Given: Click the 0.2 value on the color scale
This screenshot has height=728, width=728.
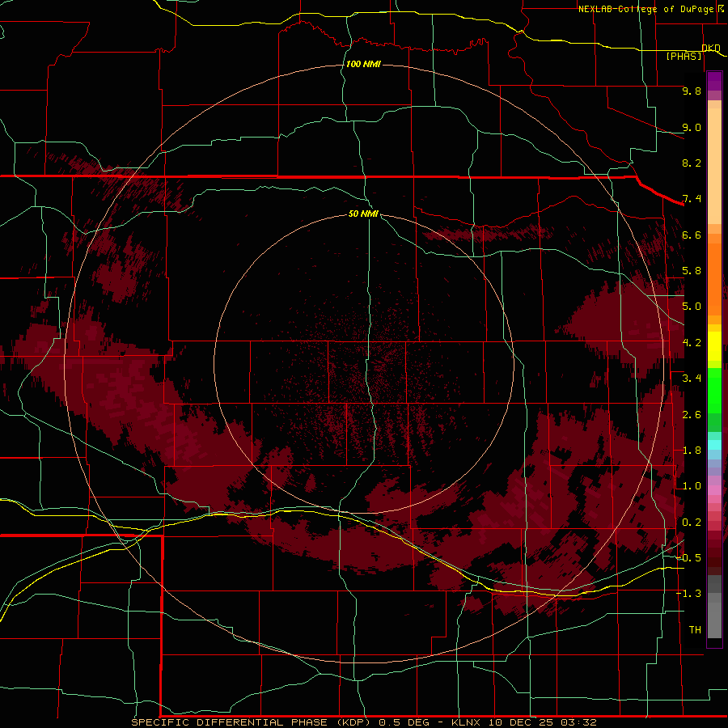Looking at the screenshot, I should pos(692,523).
